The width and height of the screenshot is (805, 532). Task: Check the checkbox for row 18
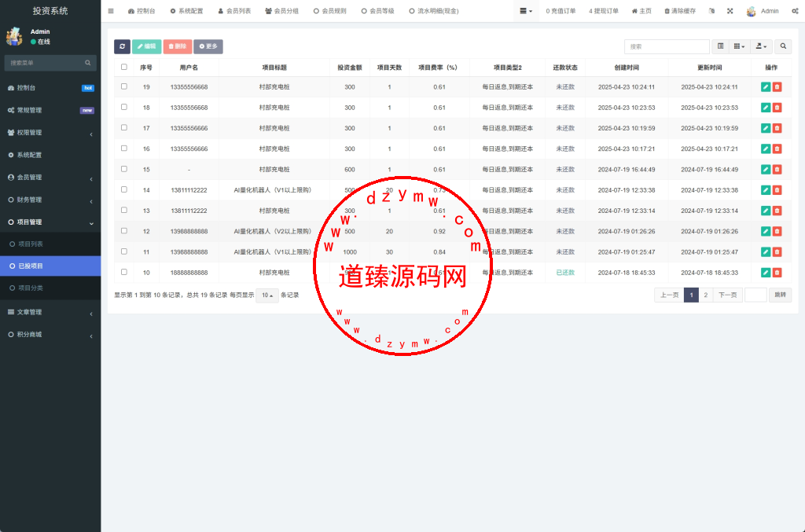[x=123, y=107]
